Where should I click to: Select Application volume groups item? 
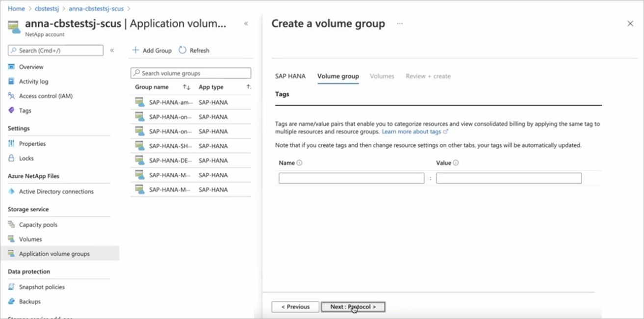[x=59, y=253]
